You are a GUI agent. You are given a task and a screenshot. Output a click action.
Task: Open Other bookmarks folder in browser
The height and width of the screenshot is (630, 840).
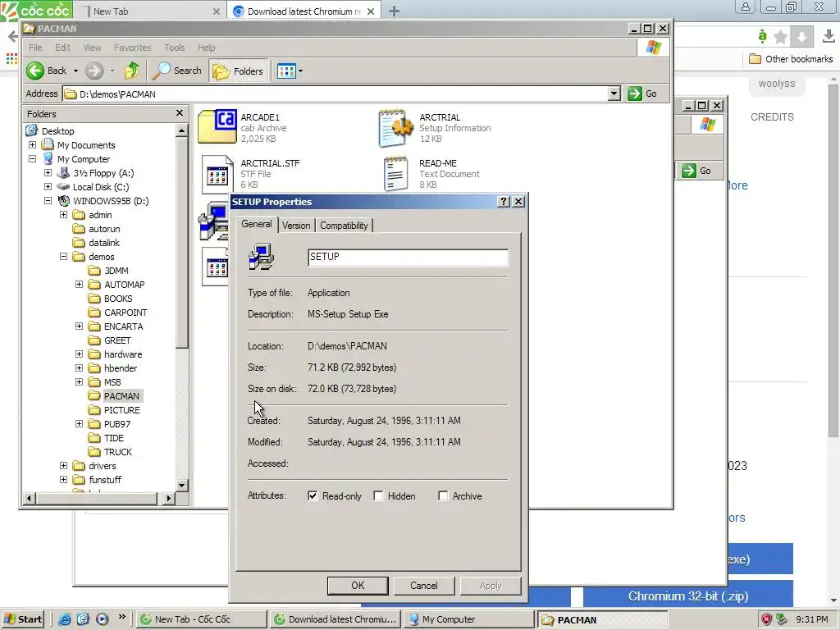tap(791, 59)
